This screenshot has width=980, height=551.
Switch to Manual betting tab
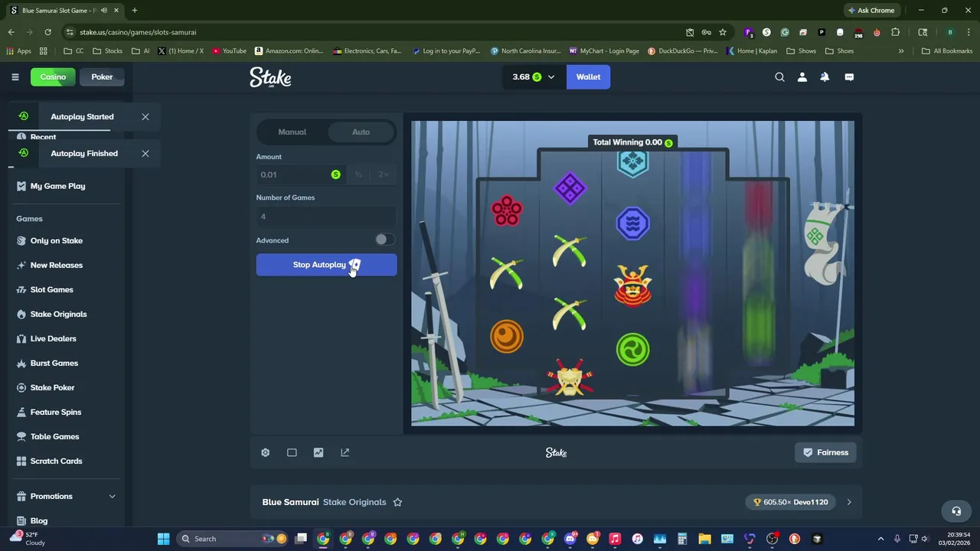tap(292, 132)
